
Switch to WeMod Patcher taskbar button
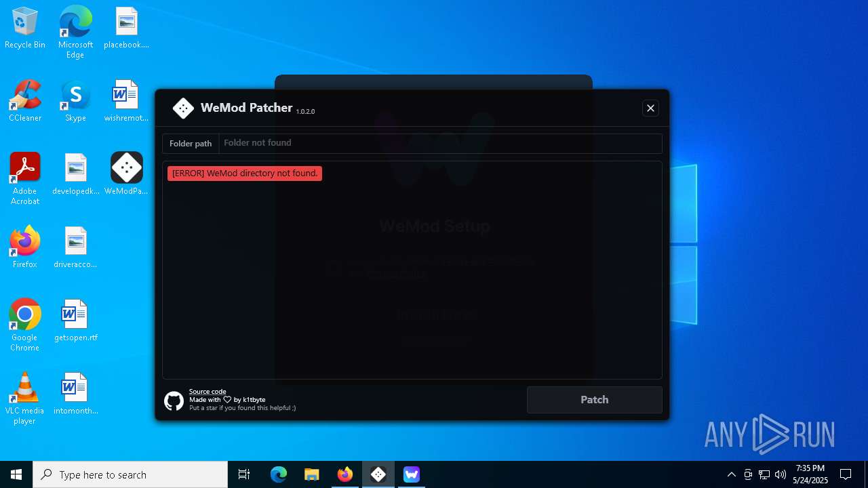pos(378,474)
